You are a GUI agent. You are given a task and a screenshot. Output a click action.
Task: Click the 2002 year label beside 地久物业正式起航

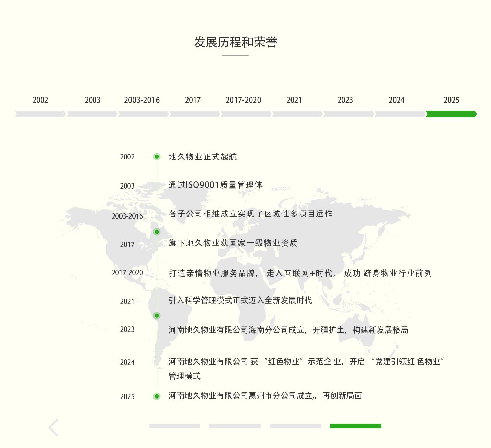[127, 157]
